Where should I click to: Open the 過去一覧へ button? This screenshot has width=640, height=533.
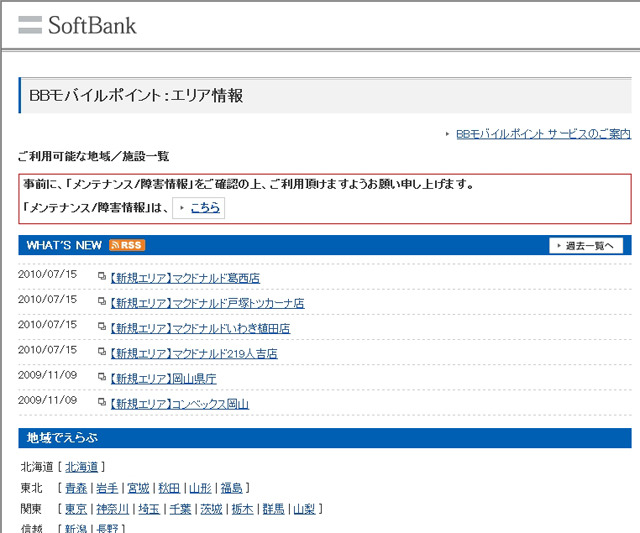coord(586,245)
